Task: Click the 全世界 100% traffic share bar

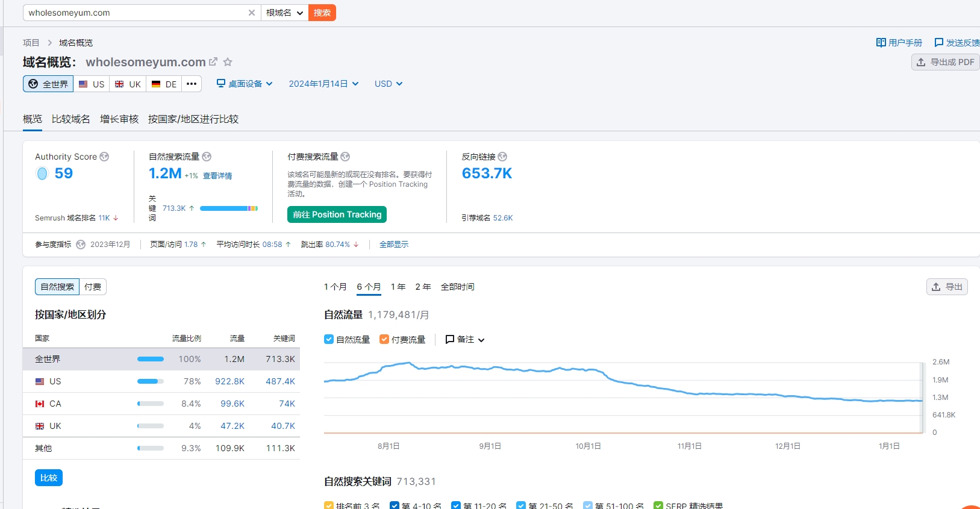Action: (151, 359)
